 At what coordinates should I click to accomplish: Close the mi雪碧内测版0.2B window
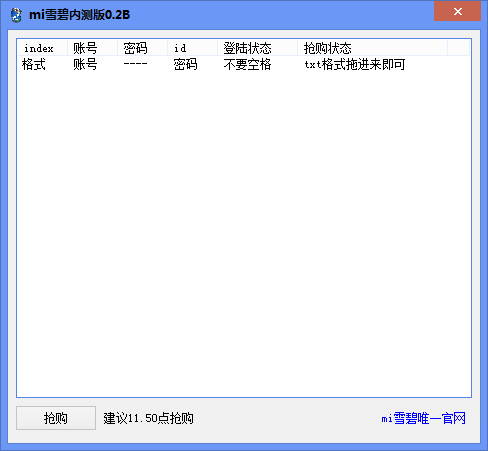(457, 11)
